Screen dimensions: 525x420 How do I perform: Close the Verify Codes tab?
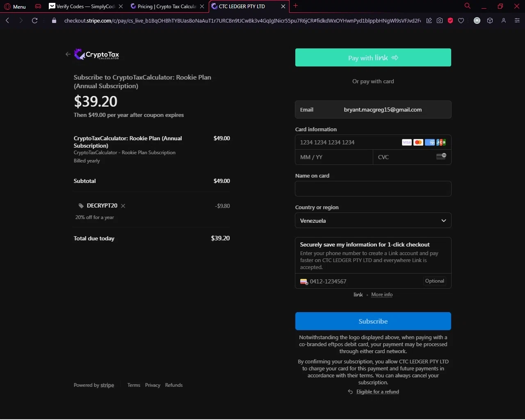121,7
